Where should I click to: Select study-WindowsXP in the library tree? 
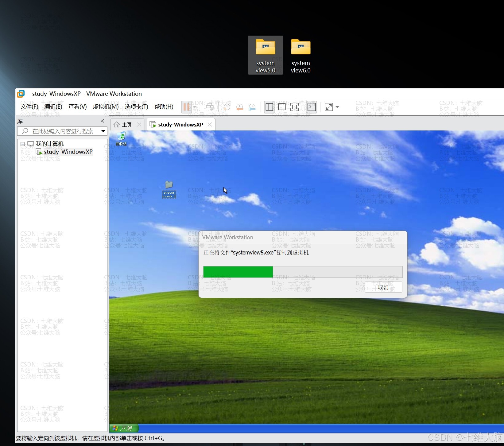(x=68, y=152)
